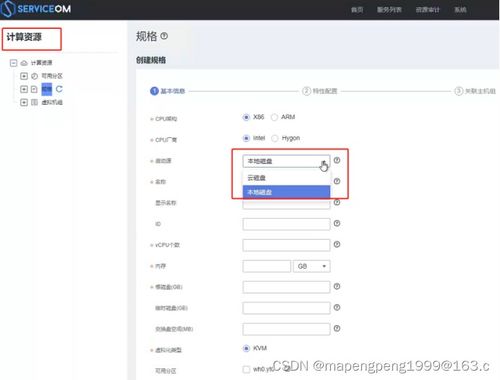
Task: Open help icon beside 名称 field
Action: tap(337, 181)
